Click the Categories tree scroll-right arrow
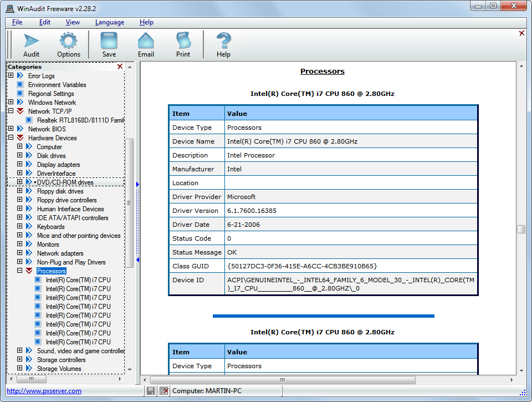 (120, 379)
